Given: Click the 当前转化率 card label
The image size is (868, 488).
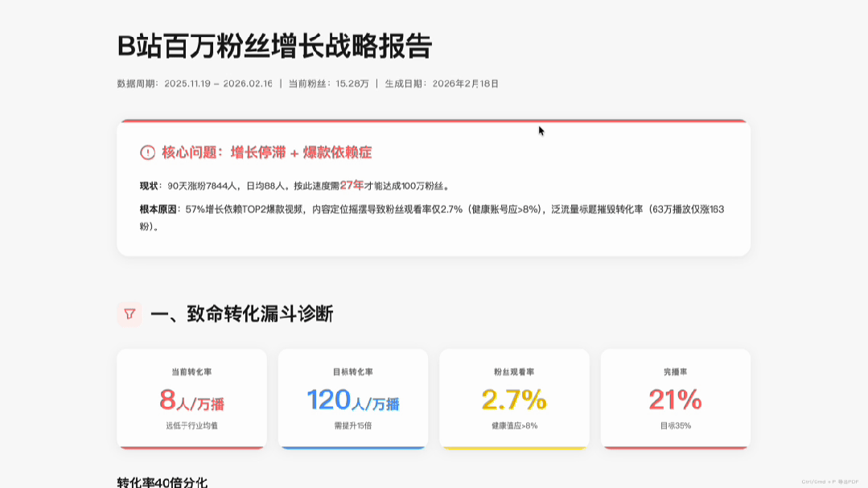Looking at the screenshot, I should point(191,371).
